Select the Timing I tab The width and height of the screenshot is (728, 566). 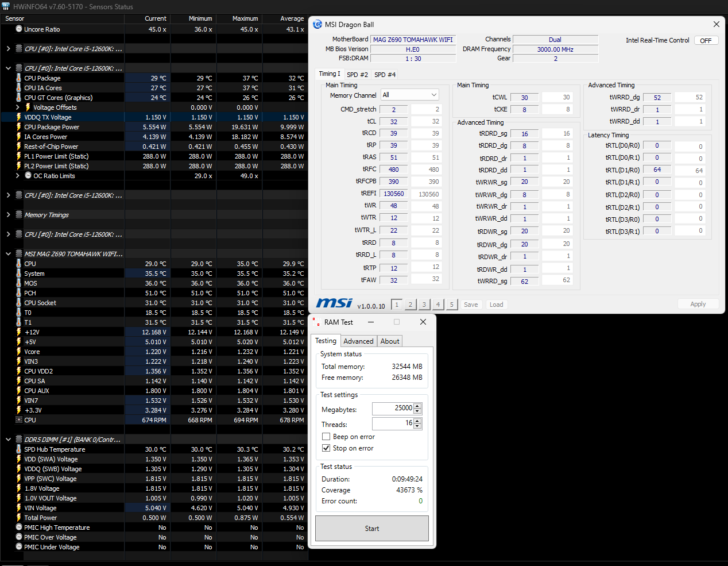pos(330,74)
